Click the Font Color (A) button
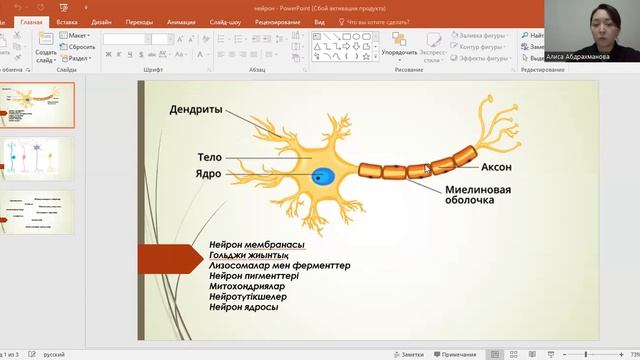640x360 pixels. [200, 54]
